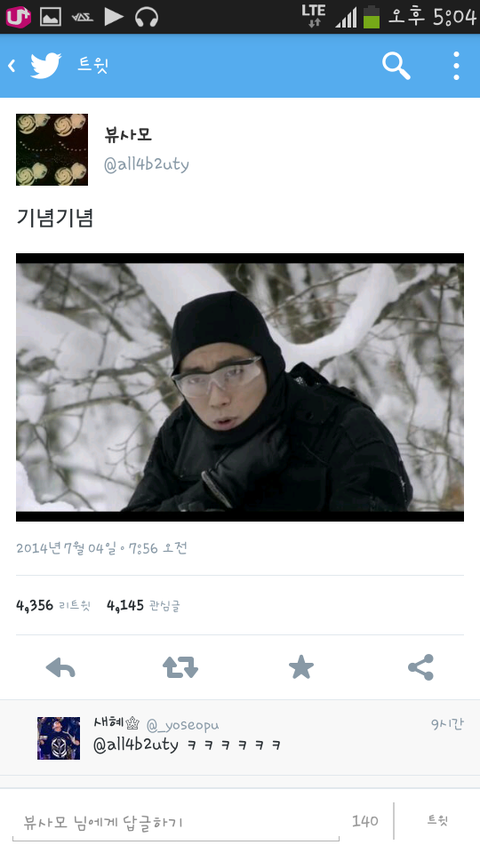This screenshot has height=853, width=480.
Task: Tap the search magnifier icon
Action: tap(396, 66)
